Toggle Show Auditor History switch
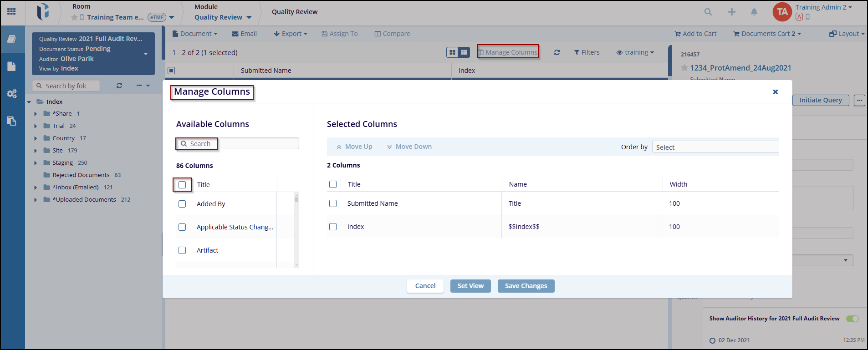868x350 pixels. [x=852, y=319]
